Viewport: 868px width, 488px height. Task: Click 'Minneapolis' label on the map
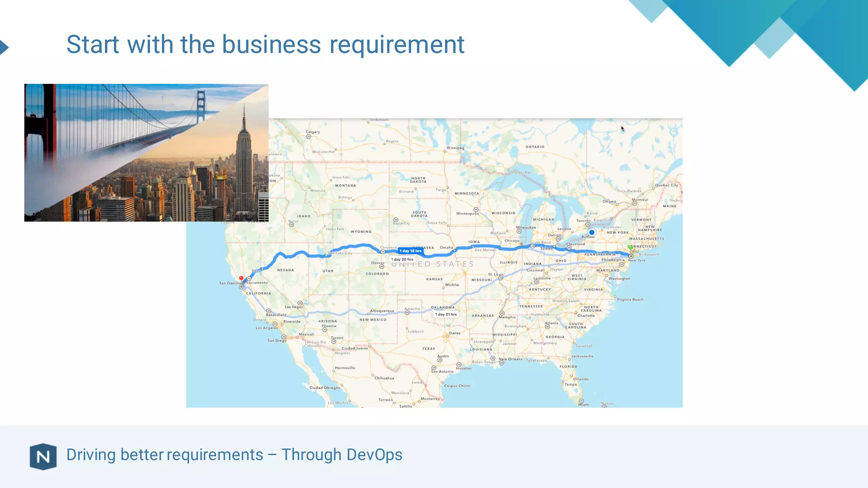[x=467, y=213]
